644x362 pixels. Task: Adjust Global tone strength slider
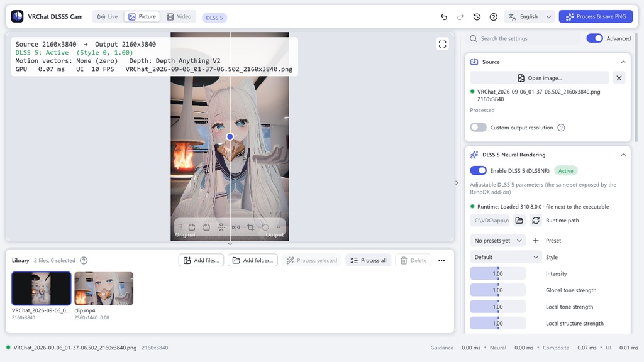[x=498, y=290]
